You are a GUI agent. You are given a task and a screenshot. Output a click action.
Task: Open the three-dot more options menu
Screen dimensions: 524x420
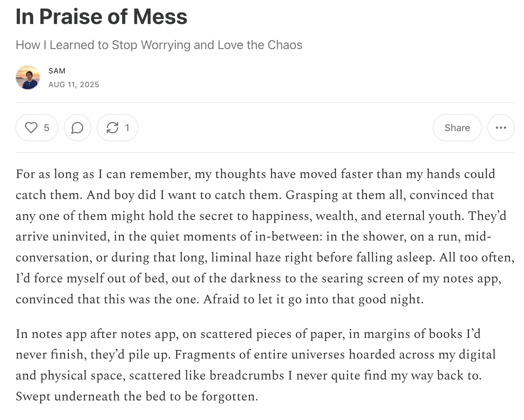pos(501,128)
